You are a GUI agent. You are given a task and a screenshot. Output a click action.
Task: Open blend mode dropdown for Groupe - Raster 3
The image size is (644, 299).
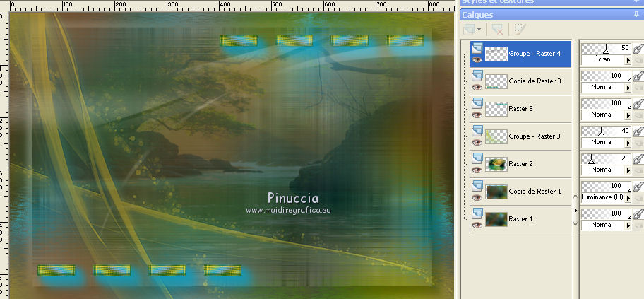(x=628, y=143)
